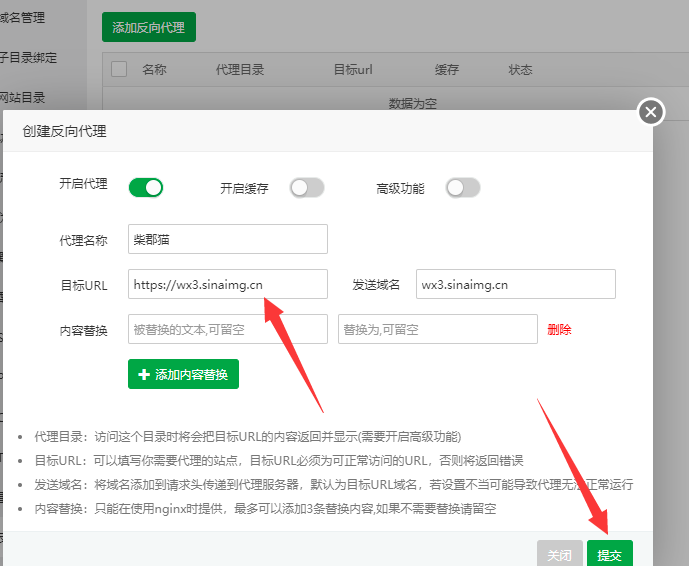Click the 缓存 column header

[446, 69]
